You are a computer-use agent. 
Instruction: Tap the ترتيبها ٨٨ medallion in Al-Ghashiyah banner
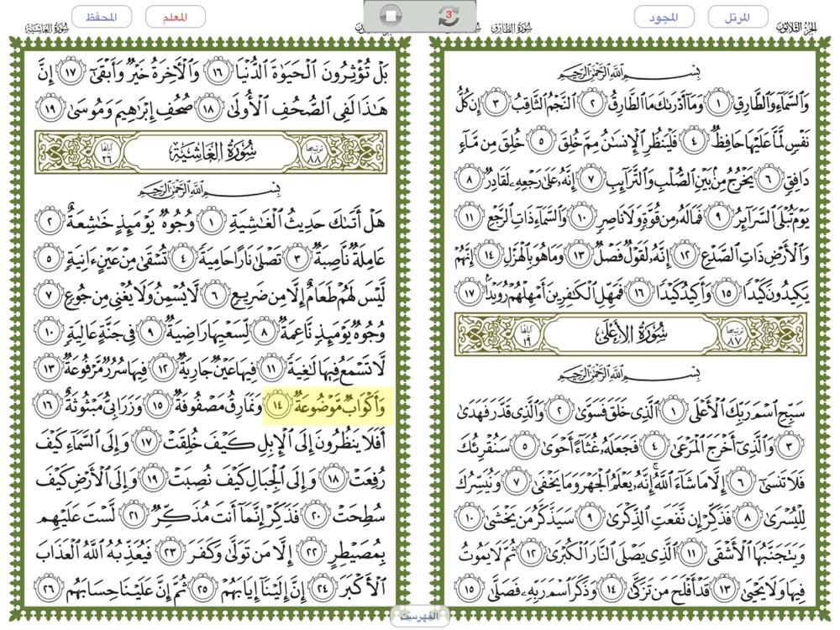[x=312, y=153]
